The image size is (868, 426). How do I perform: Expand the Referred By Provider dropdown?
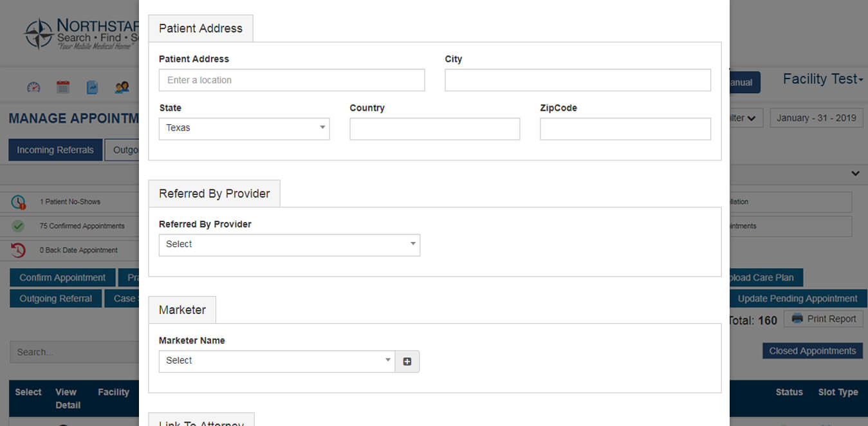(x=289, y=245)
